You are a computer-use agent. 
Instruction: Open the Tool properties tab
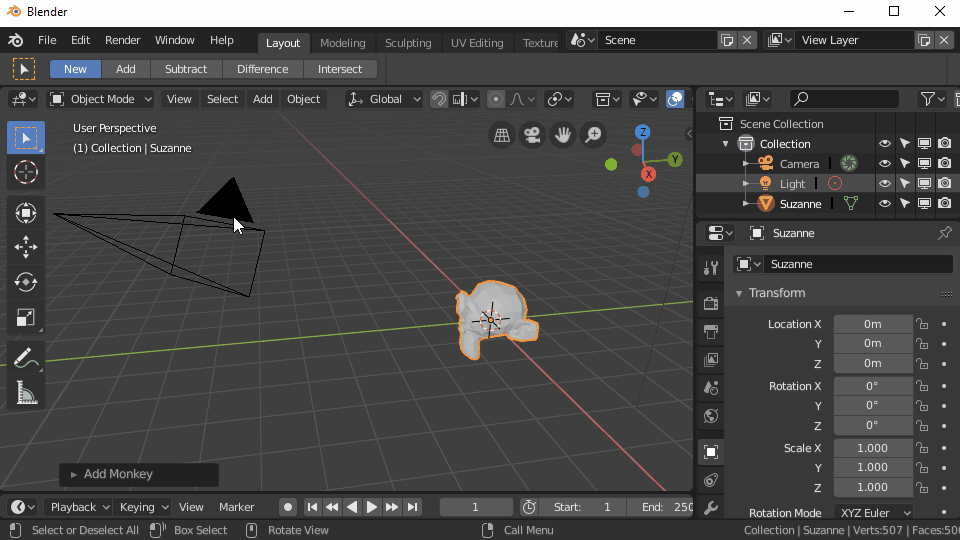(x=711, y=267)
